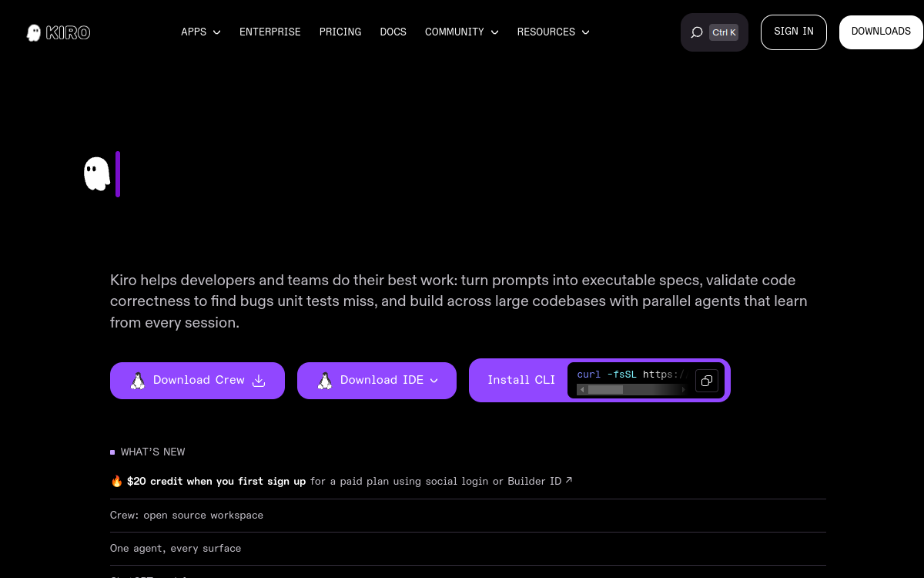Click the KIRO wordmark text
Screen dimensions: 924x578
[68, 32]
